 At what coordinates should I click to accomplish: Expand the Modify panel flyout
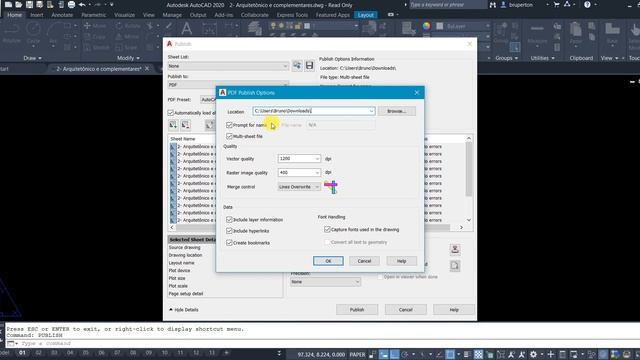tap(128, 58)
